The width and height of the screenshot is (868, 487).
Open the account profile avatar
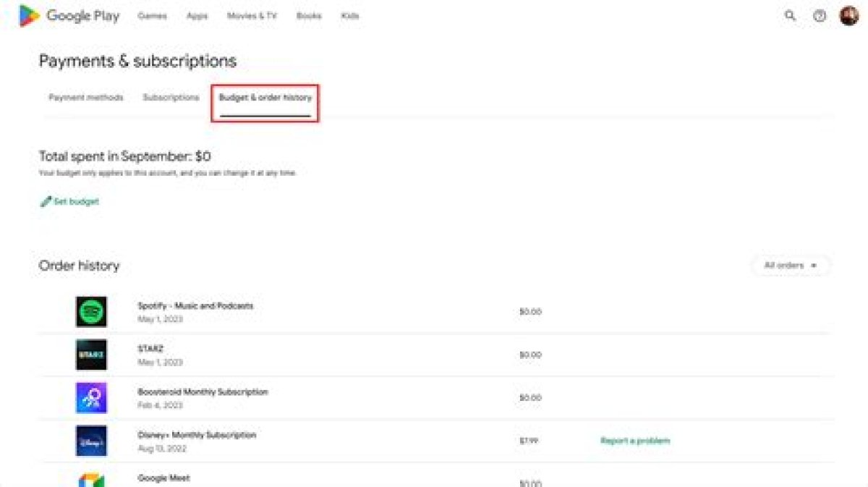(x=849, y=16)
